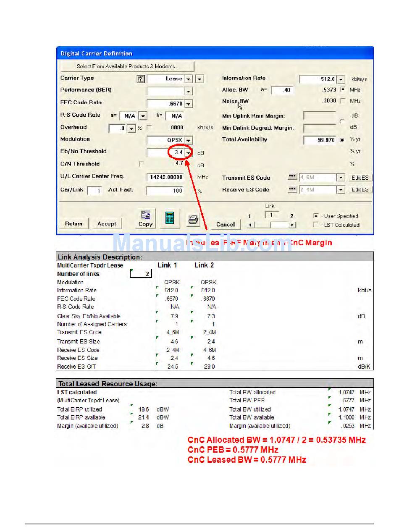Click the BW margin value .0253
The image size is (399, 532).
(348, 426)
